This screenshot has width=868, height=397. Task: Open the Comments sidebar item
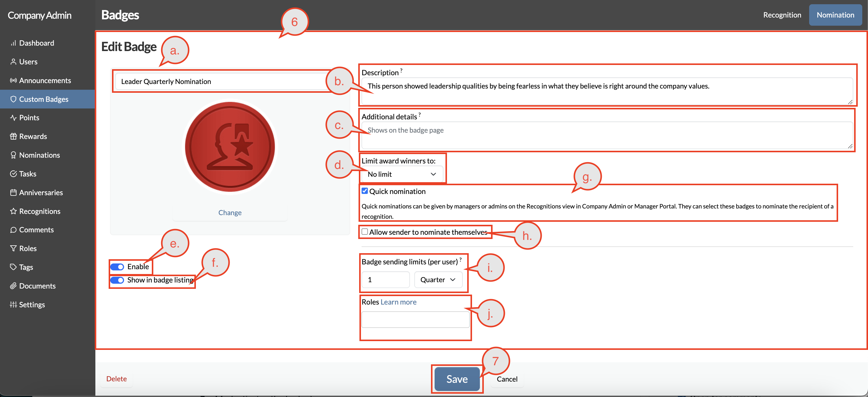[47, 230]
